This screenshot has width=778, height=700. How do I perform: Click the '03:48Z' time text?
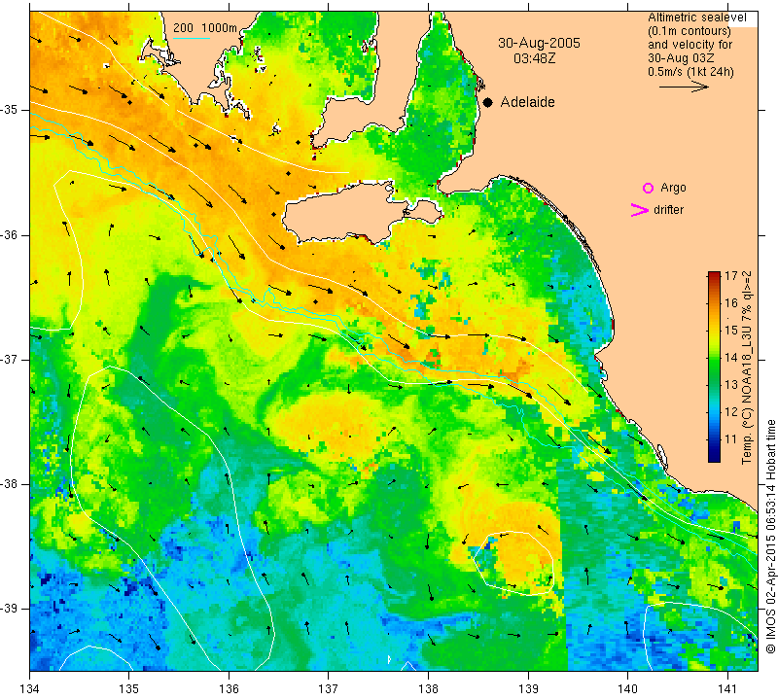pyautogui.click(x=534, y=58)
